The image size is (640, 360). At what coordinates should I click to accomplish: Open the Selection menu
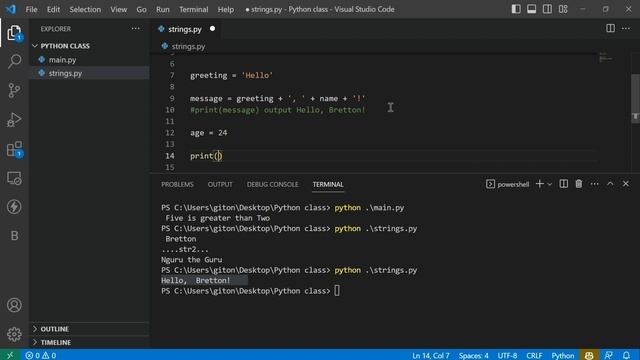85,9
